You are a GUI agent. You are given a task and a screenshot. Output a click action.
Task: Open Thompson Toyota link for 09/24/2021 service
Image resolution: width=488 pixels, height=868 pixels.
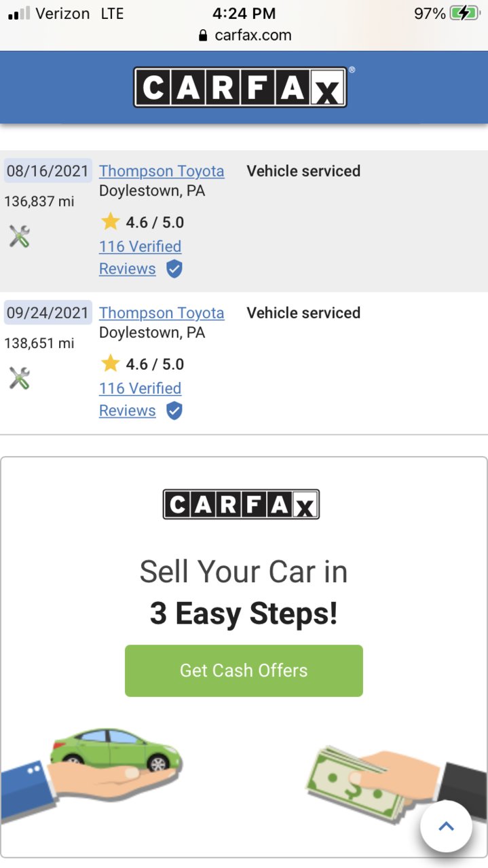[x=162, y=313]
